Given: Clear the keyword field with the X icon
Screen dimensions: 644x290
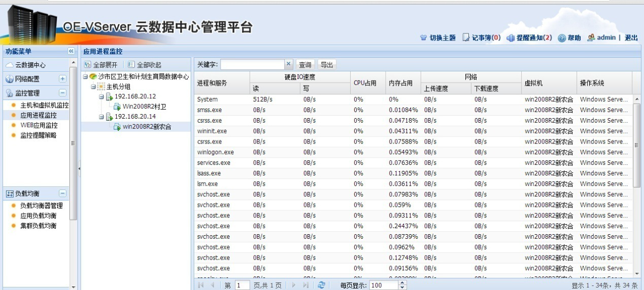Looking at the screenshot, I should [x=288, y=64].
